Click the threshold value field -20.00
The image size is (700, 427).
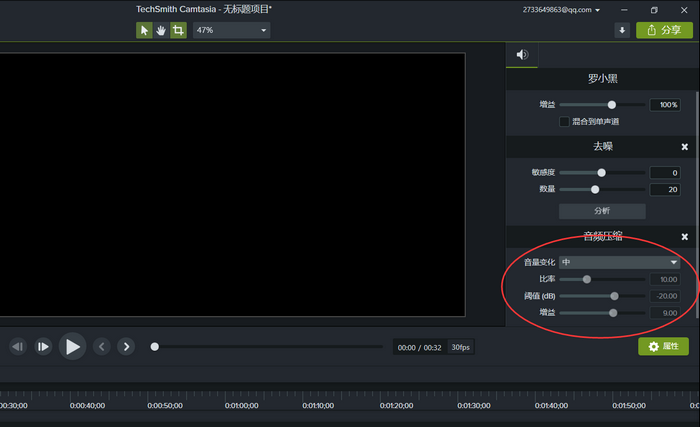[665, 296]
